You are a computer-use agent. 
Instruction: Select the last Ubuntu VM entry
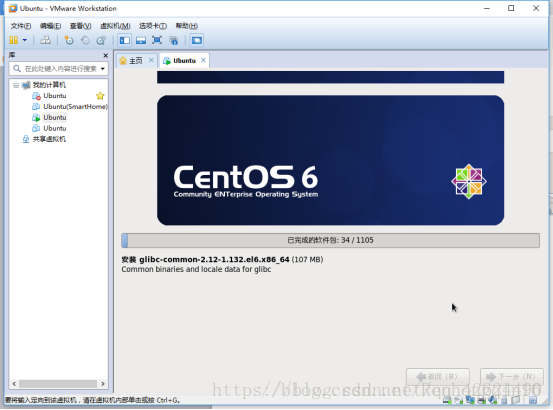[55, 128]
